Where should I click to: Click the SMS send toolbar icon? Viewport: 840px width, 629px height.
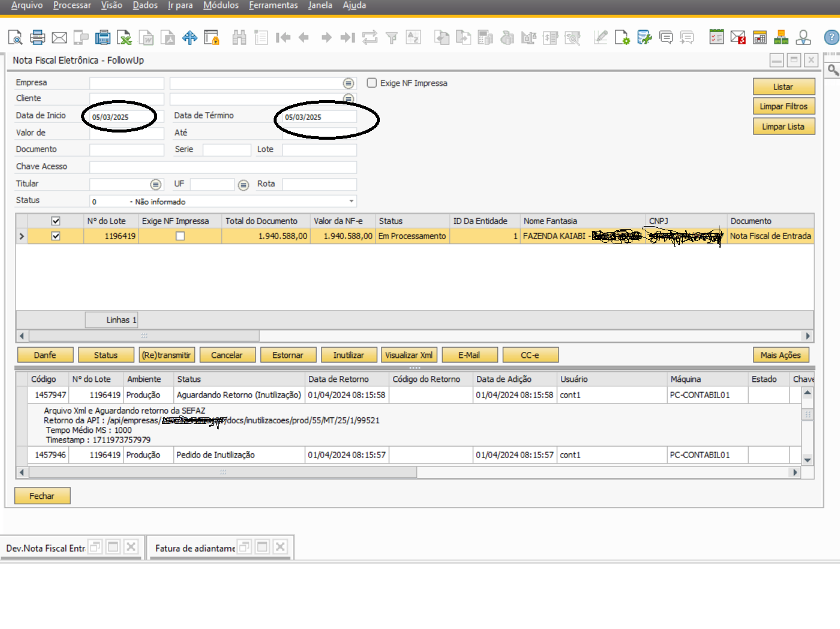81,38
